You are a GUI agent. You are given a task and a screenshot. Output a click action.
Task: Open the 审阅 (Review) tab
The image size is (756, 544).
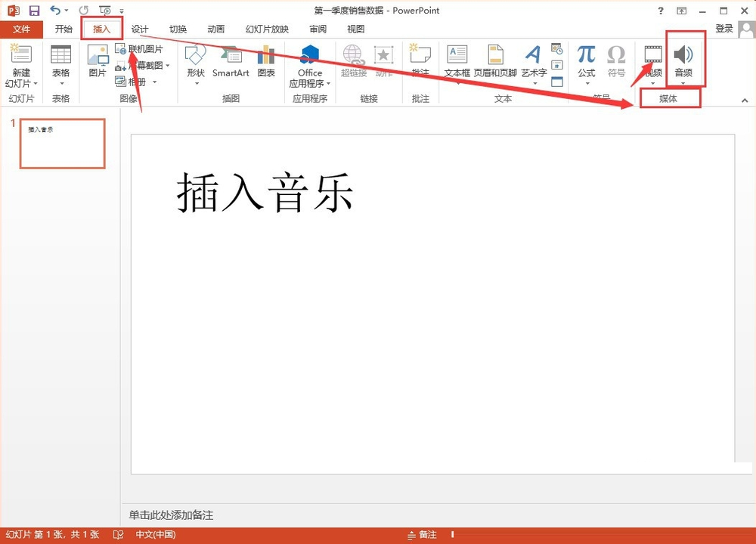(318, 29)
